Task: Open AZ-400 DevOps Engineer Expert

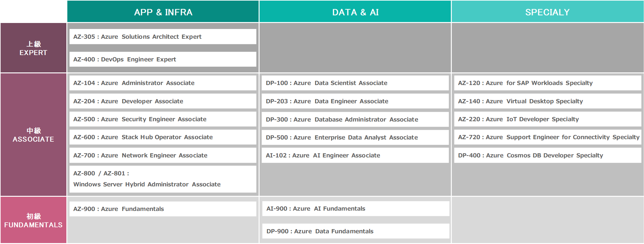Action: tap(163, 59)
